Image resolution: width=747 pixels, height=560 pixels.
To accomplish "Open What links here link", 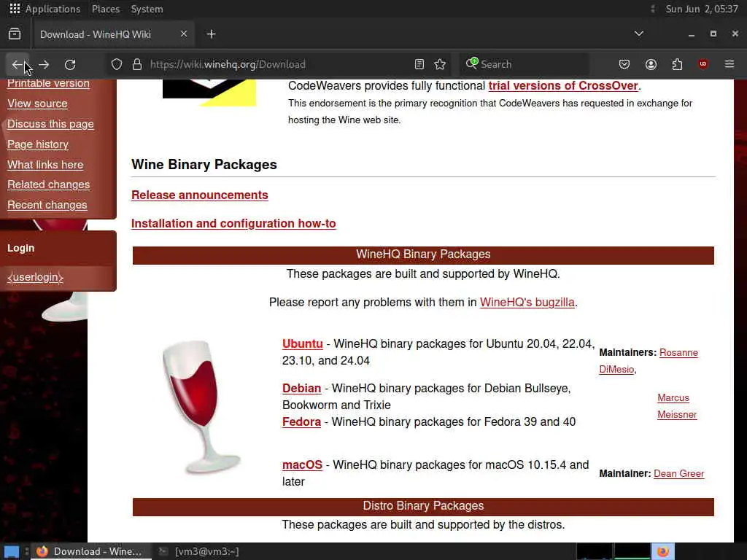I will point(45,165).
